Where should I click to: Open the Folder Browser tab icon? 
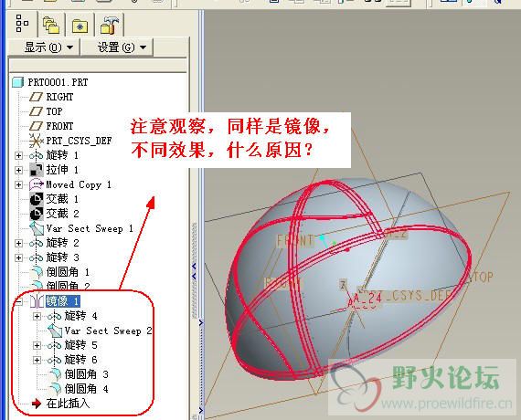coord(51,25)
